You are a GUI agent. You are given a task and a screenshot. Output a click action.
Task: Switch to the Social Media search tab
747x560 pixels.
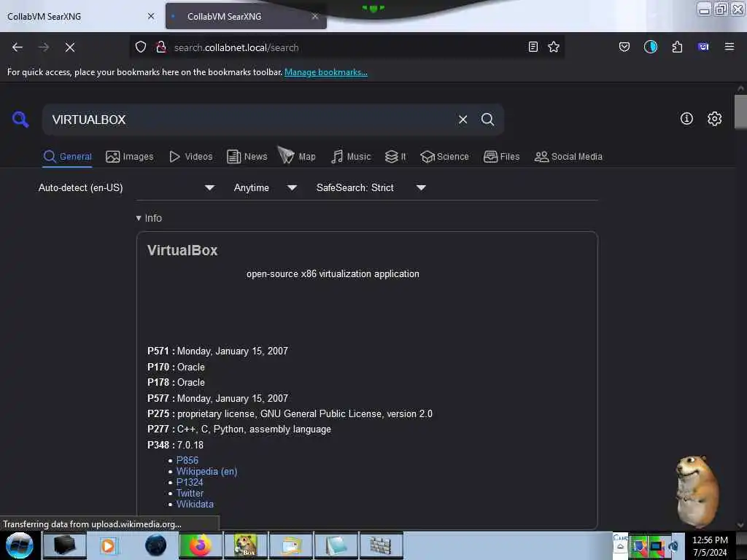pos(568,156)
